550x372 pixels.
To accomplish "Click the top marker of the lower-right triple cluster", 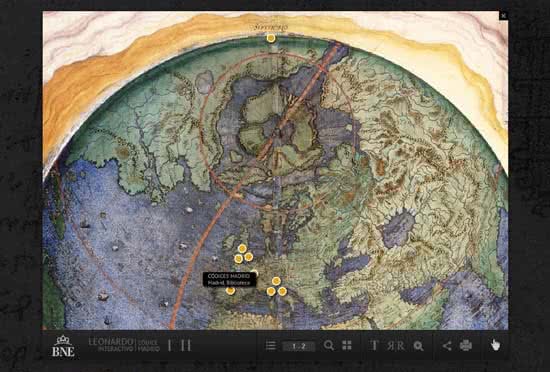I will pos(276,281).
